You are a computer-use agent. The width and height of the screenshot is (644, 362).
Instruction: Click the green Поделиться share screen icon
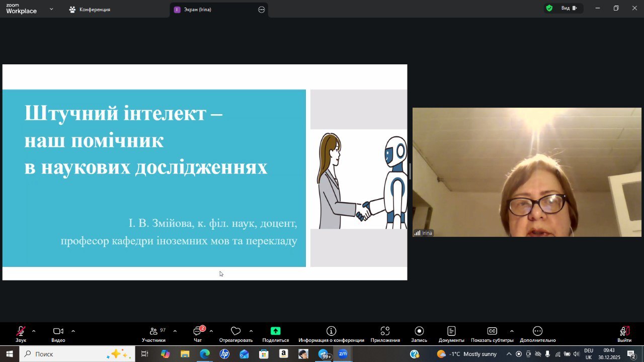point(275,331)
